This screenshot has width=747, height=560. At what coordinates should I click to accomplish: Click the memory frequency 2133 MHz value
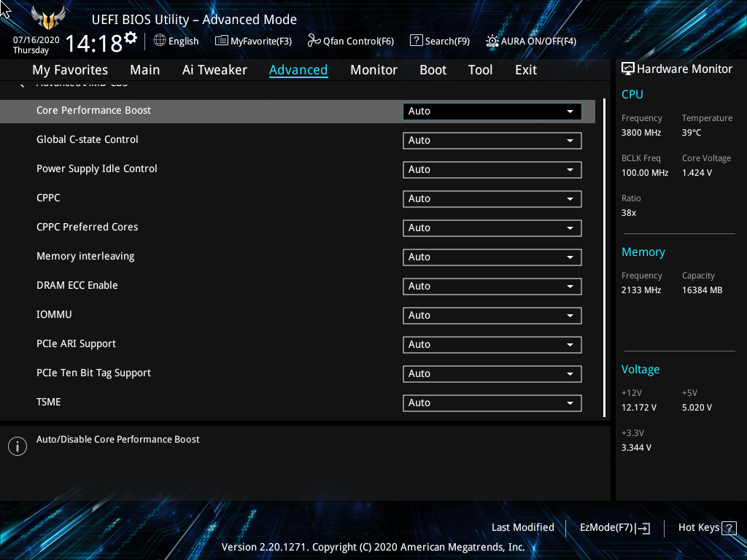pyautogui.click(x=640, y=290)
